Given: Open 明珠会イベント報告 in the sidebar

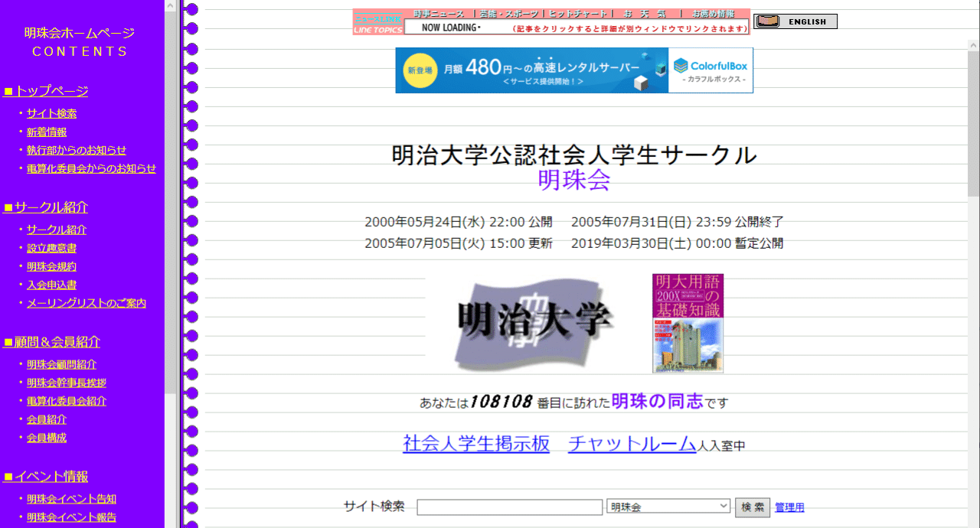Looking at the screenshot, I should [x=71, y=517].
